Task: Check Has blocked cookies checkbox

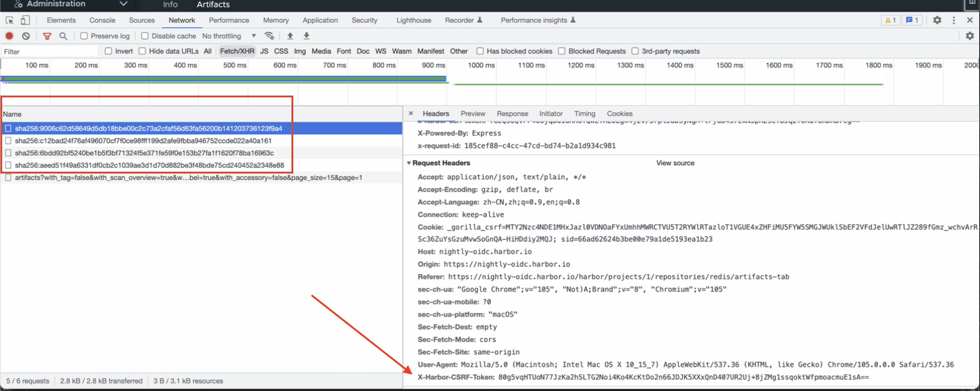Action: click(x=480, y=51)
